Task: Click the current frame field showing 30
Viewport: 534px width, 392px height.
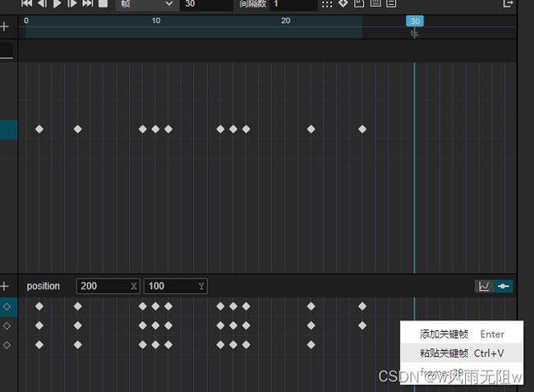Action: (206, 4)
